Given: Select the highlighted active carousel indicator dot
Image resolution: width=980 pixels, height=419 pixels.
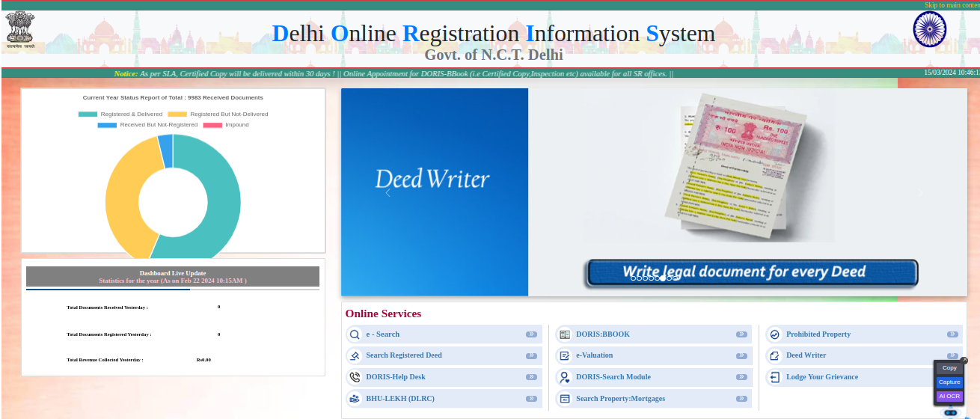Looking at the screenshot, I should [664, 278].
